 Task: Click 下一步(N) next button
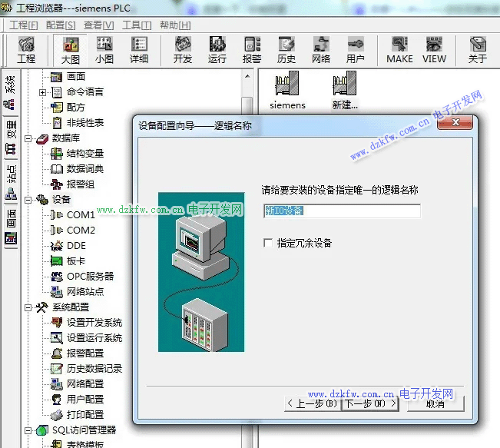tap(370, 403)
